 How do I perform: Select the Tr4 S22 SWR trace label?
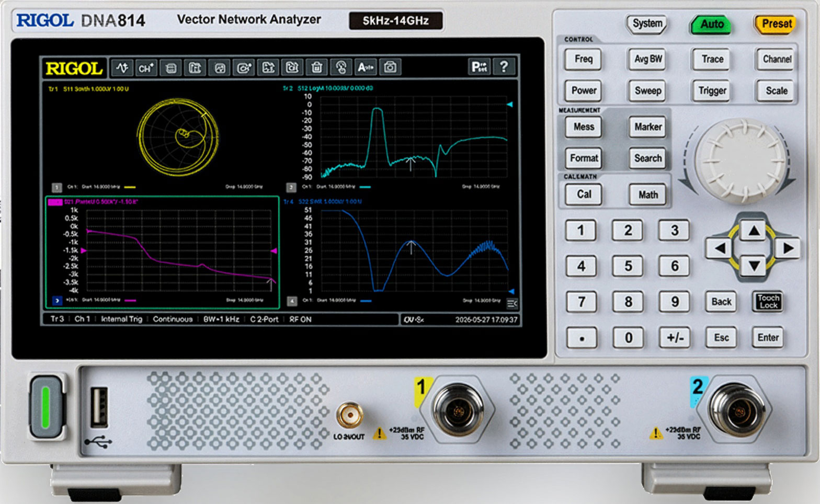coord(323,201)
